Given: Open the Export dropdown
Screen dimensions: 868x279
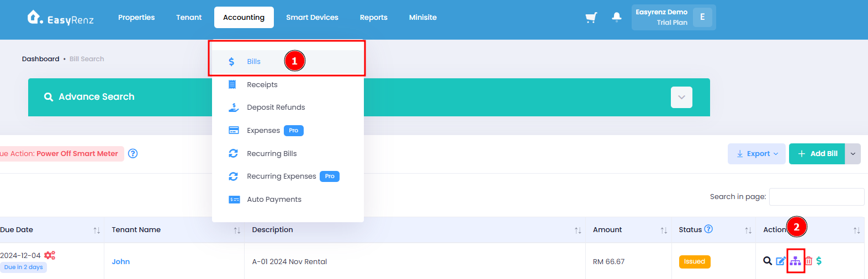Looking at the screenshot, I should 756,154.
